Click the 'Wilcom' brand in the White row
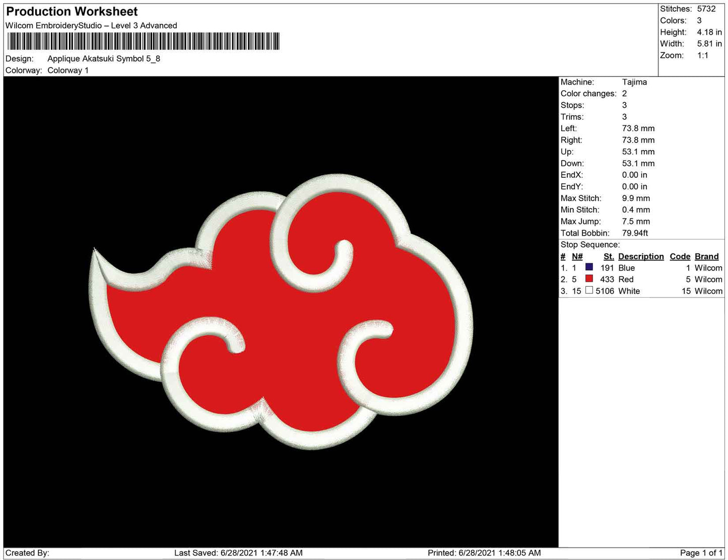Screen dimensions: 728x560 708,291
